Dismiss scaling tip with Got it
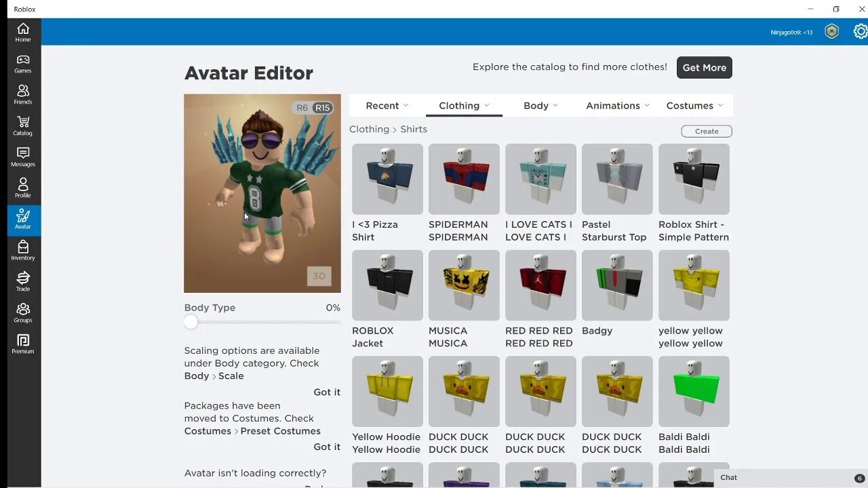Screen dimensions: 868x488 [x=327, y=392]
